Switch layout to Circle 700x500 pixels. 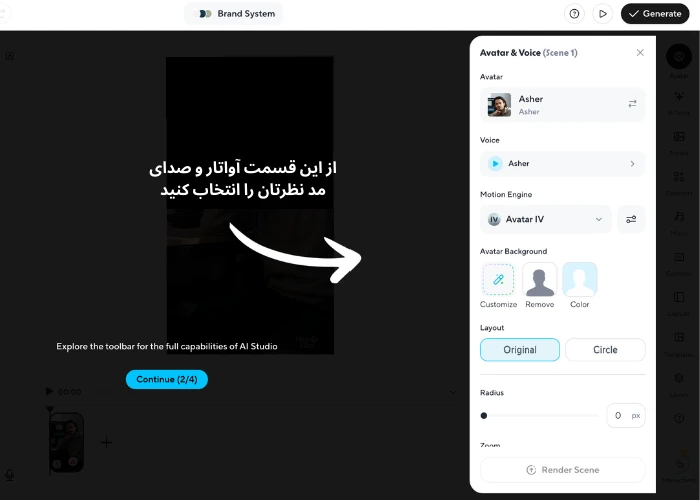605,350
